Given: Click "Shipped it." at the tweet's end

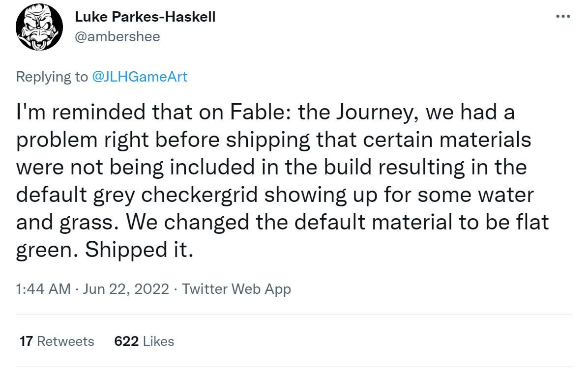Looking at the screenshot, I should [137, 251].
